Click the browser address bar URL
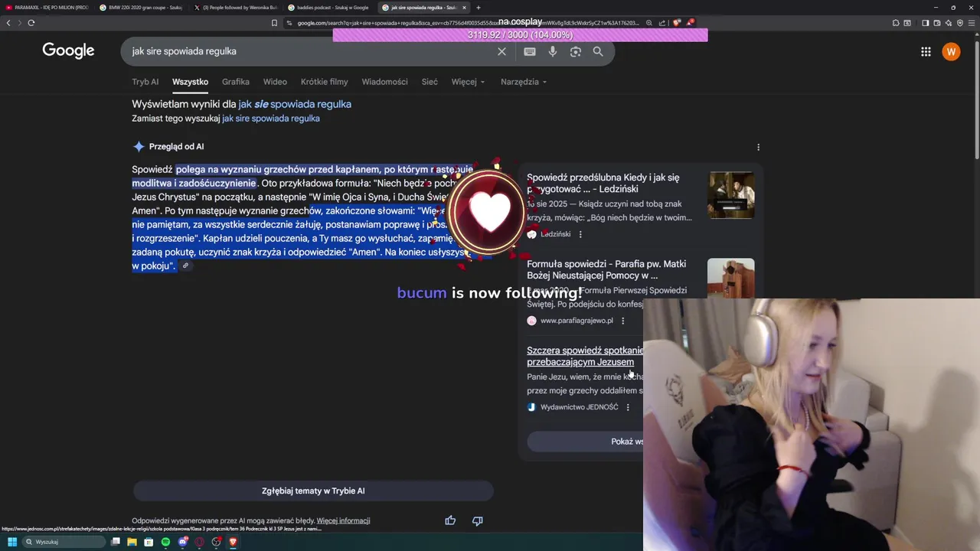This screenshot has height=551, width=980. pos(467,23)
